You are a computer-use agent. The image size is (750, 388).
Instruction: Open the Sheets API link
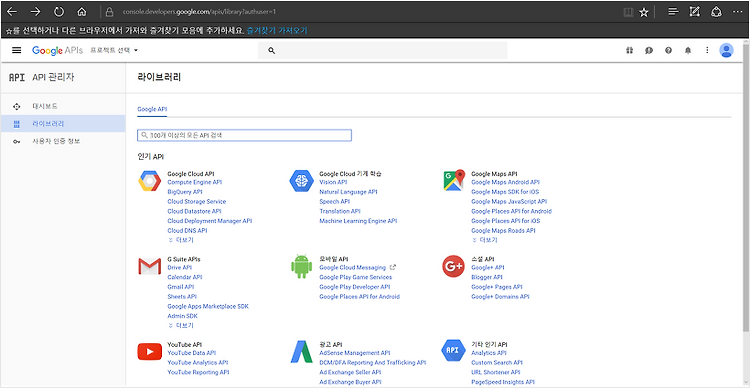182,297
